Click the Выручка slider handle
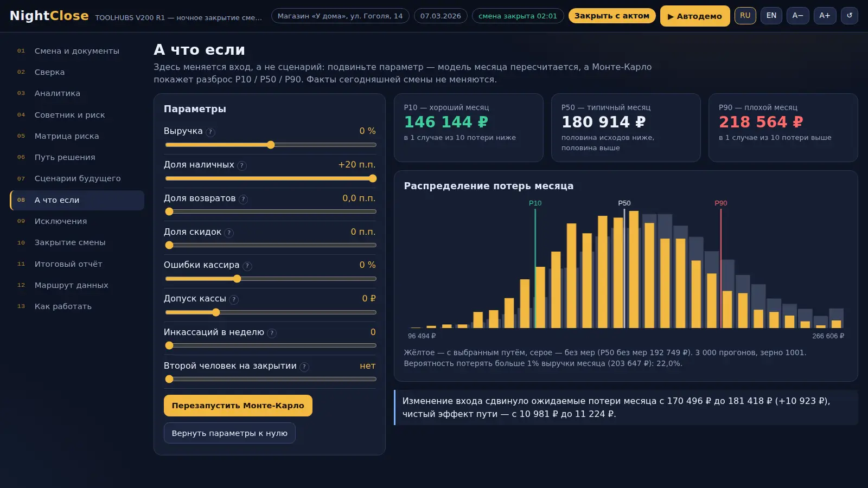868x488 pixels. point(271,145)
